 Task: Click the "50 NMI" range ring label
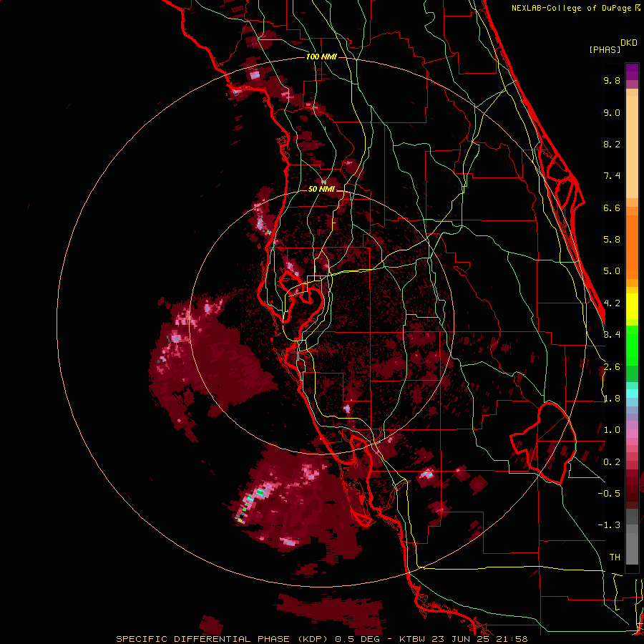321,189
